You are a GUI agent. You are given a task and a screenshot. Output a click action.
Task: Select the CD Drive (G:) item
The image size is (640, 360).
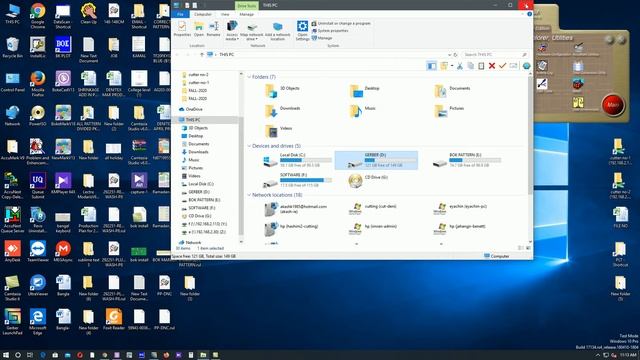[368, 180]
